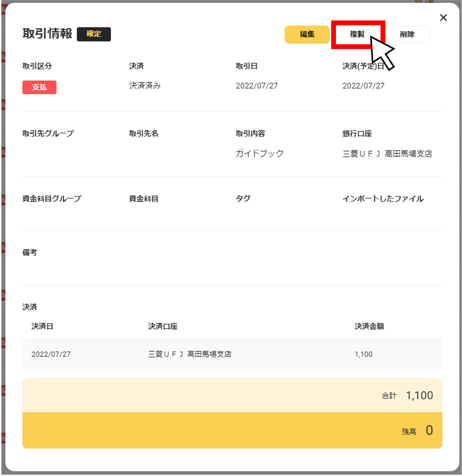Select the ガイドブック transaction content text

pyautogui.click(x=260, y=153)
